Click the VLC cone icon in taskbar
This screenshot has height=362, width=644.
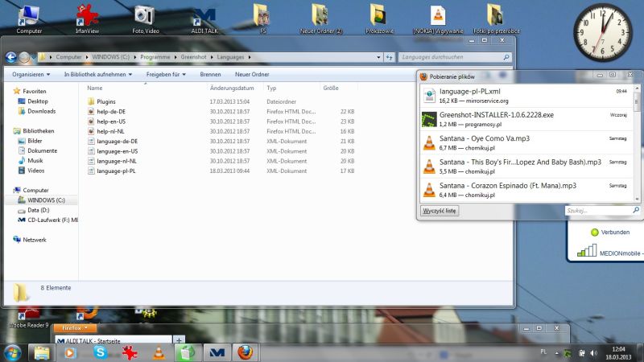(159, 352)
